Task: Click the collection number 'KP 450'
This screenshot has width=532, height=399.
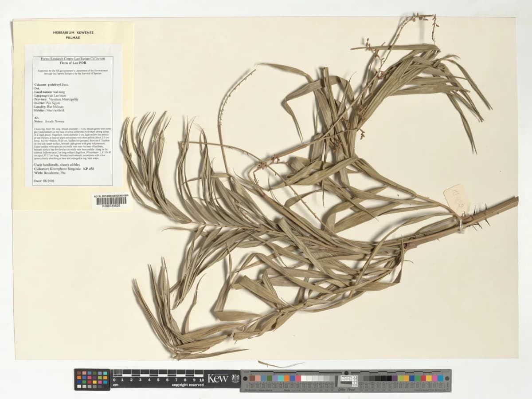Action: pyautogui.click(x=89, y=169)
